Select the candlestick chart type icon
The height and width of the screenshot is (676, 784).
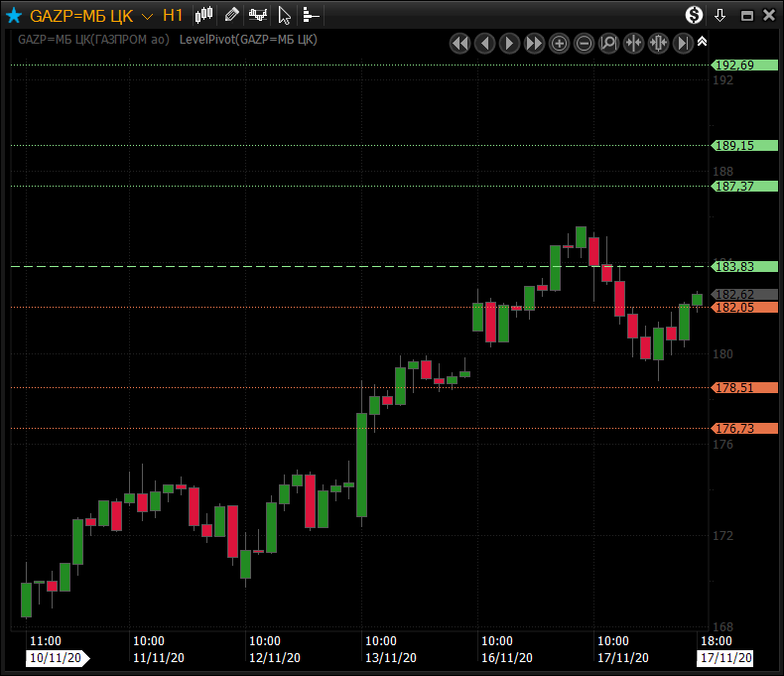(x=204, y=15)
